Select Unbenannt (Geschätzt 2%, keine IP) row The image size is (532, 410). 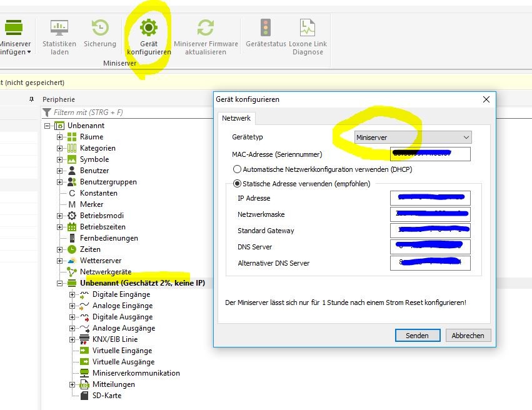click(143, 283)
